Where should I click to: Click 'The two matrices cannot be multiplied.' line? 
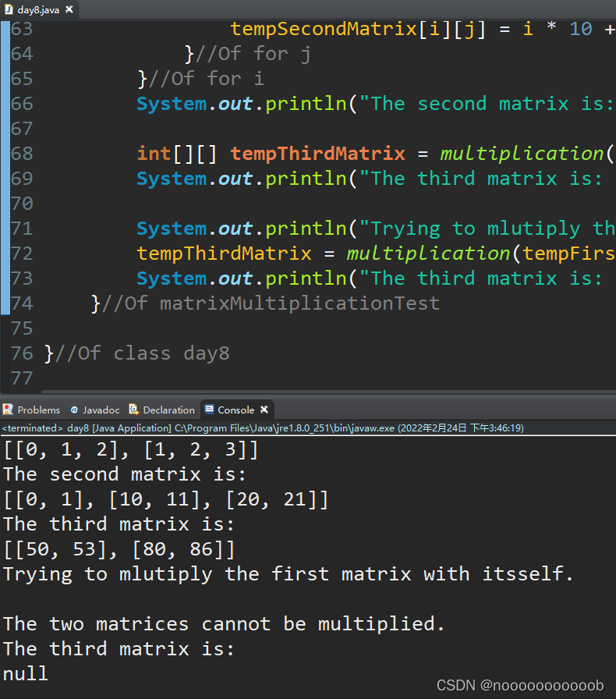225,625
